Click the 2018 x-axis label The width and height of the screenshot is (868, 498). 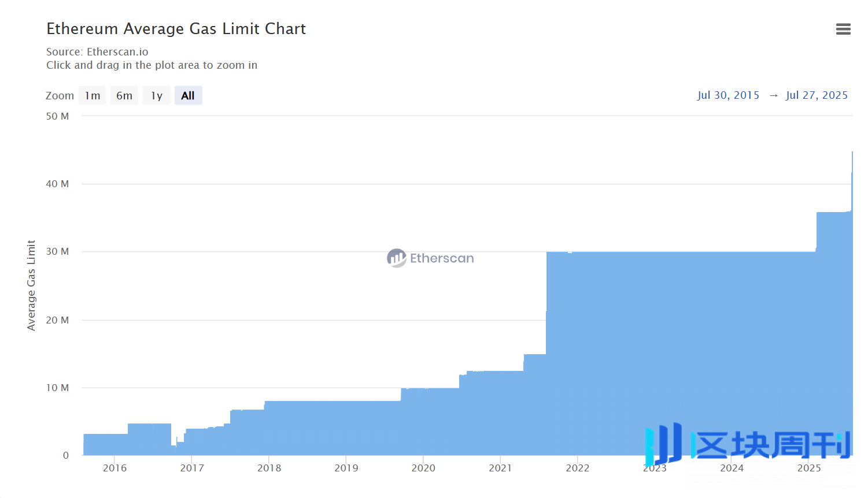coord(269,468)
